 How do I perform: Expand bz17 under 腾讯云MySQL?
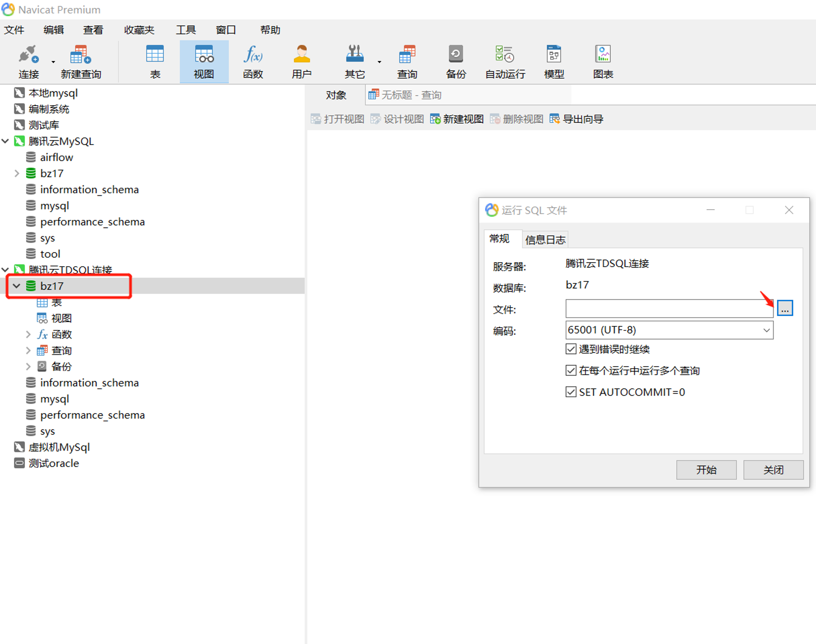point(17,173)
